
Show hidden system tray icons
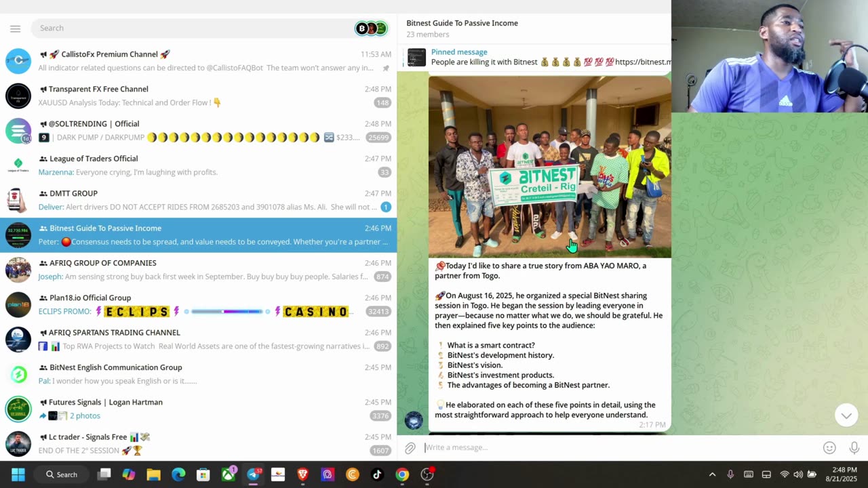tap(712, 474)
